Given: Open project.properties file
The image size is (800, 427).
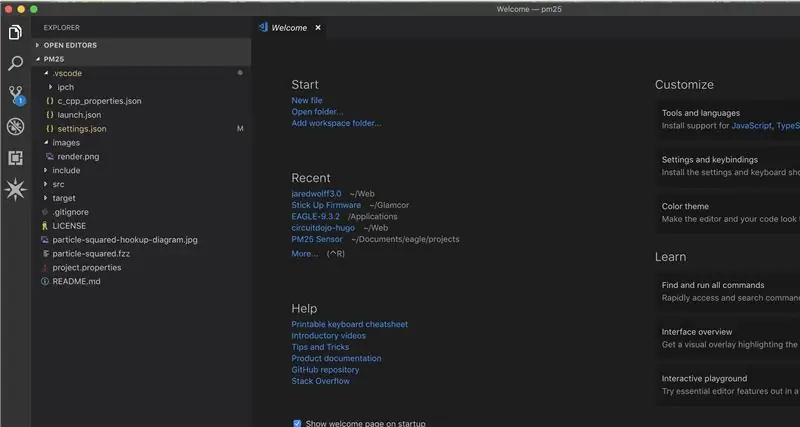Looking at the screenshot, I should click(141, 267).
